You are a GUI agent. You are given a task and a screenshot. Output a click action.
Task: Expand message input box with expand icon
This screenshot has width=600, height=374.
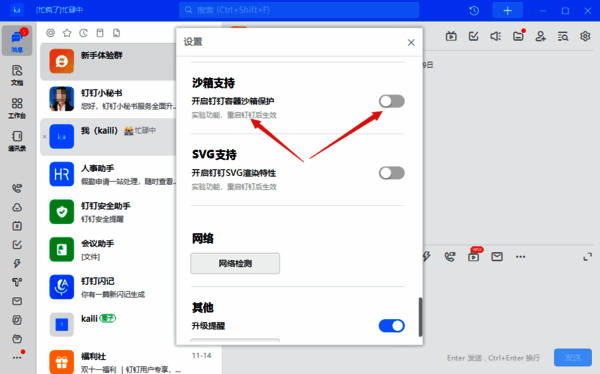click(587, 257)
